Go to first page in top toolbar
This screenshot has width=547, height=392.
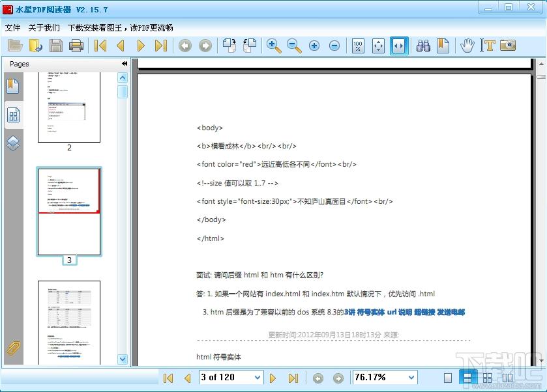(100, 46)
